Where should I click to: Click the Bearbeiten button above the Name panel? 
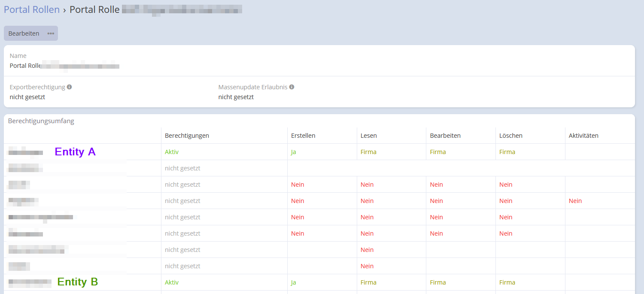(24, 33)
